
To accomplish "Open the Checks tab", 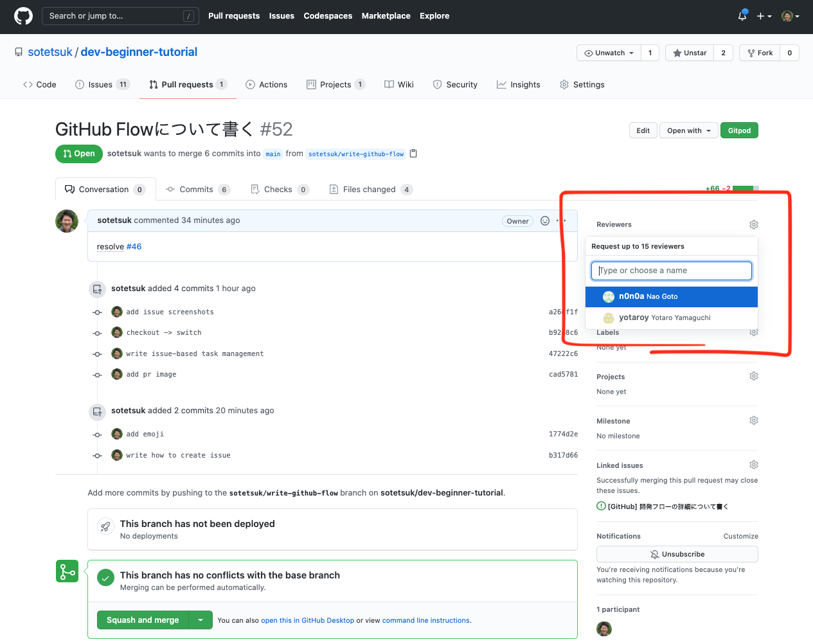I will point(280,190).
